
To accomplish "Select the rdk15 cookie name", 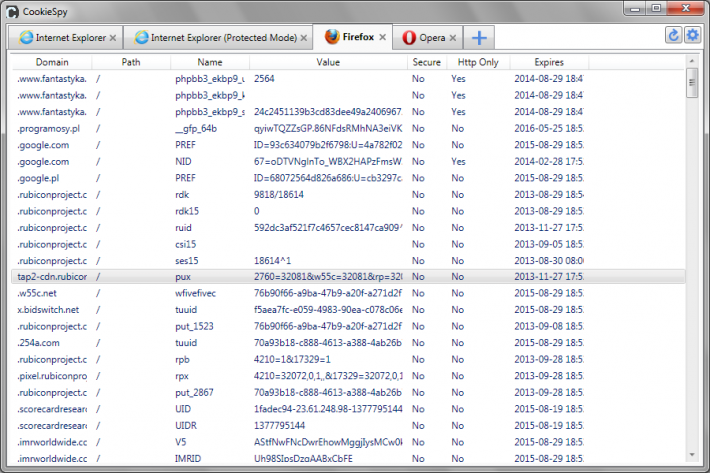I will [187, 211].
